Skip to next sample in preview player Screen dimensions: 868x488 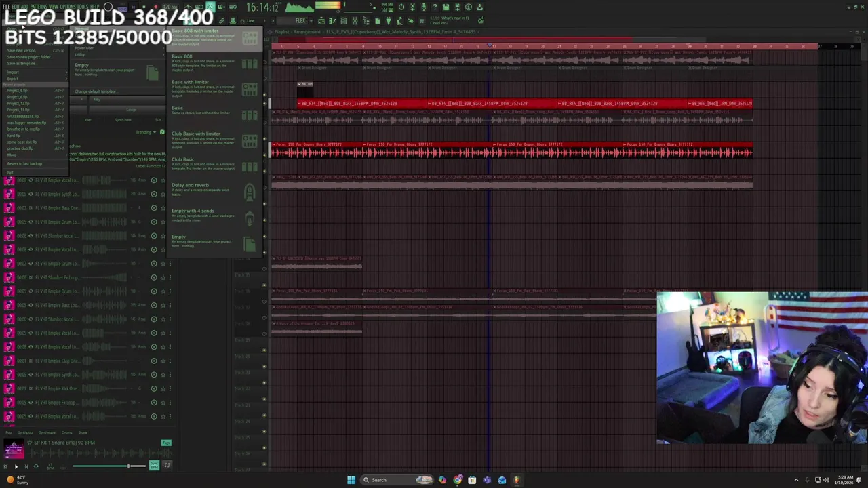26,466
